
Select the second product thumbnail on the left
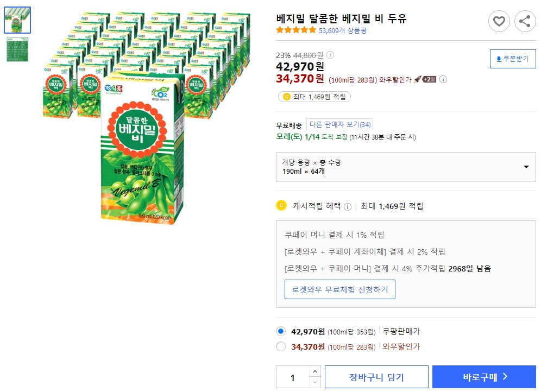click(17, 49)
